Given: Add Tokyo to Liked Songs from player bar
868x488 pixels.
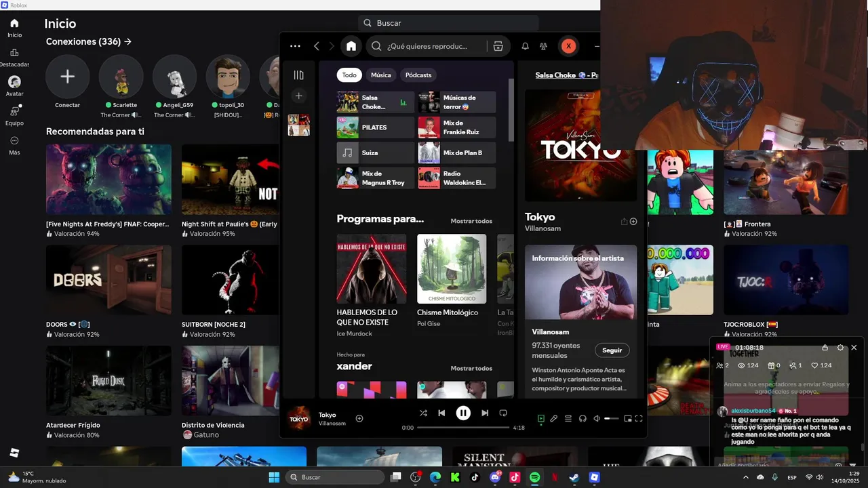Looking at the screenshot, I should click(x=359, y=418).
